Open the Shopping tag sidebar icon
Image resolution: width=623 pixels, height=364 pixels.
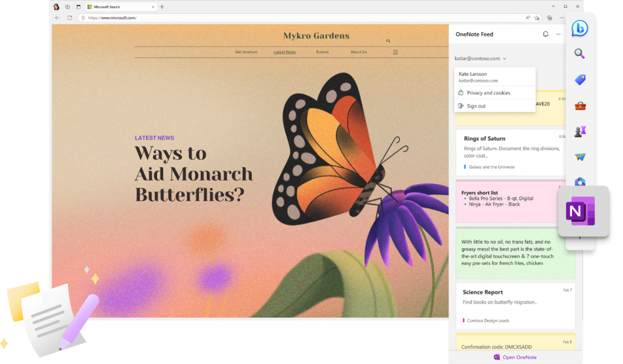[x=580, y=80]
